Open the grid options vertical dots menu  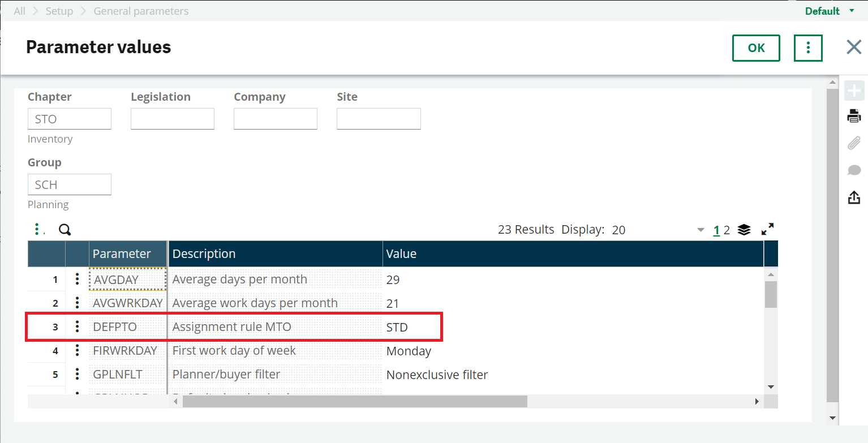37,229
